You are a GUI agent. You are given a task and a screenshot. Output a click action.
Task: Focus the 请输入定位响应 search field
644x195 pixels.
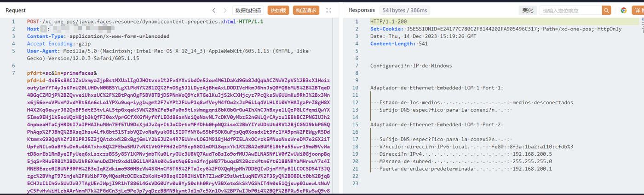[570, 10]
